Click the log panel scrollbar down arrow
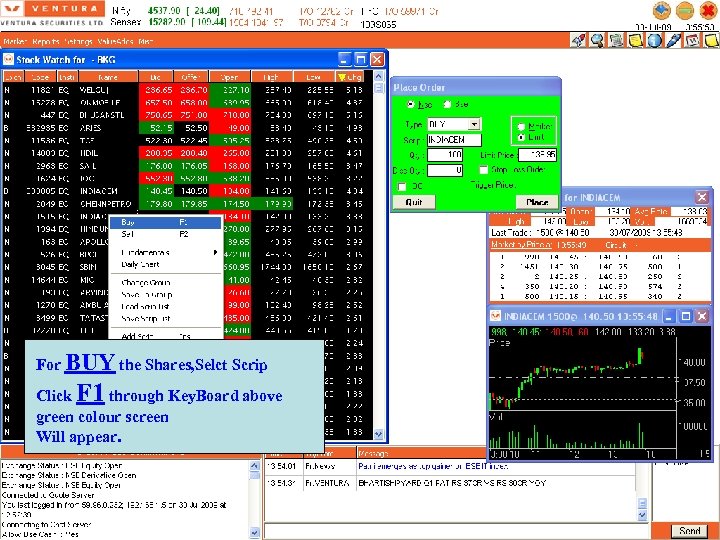Image resolution: width=720 pixels, height=540 pixels. point(254,533)
